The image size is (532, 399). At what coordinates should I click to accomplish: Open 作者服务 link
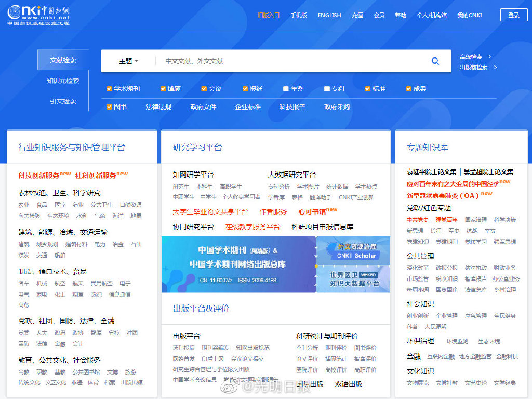click(273, 212)
